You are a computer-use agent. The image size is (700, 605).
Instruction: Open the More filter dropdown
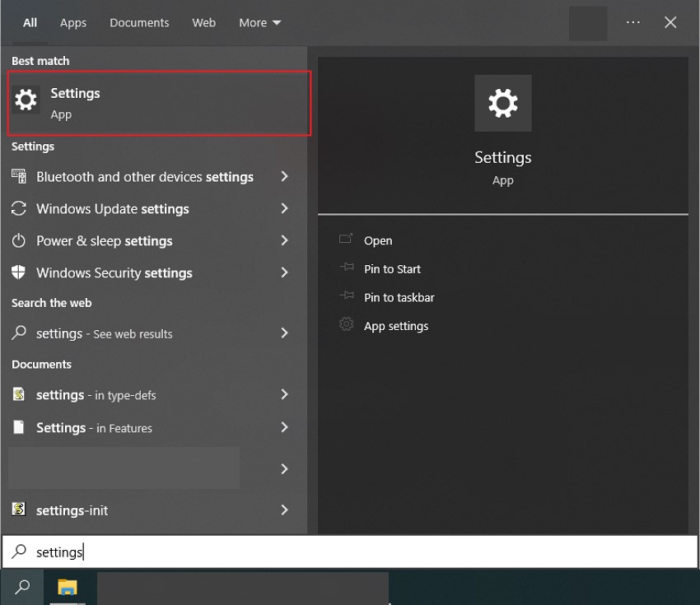[259, 23]
